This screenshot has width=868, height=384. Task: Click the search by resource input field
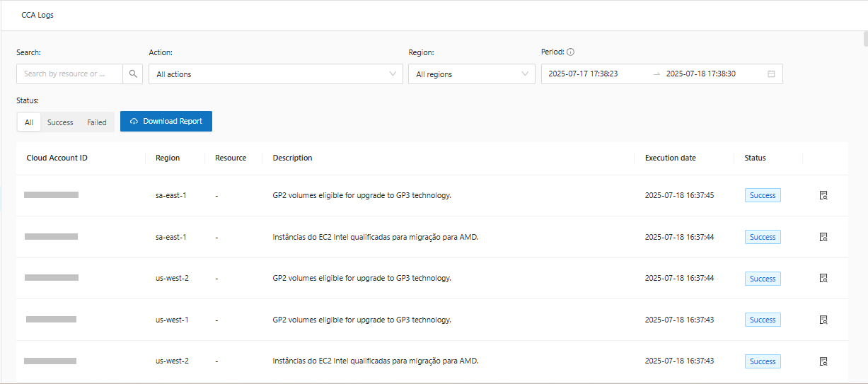pos(69,74)
